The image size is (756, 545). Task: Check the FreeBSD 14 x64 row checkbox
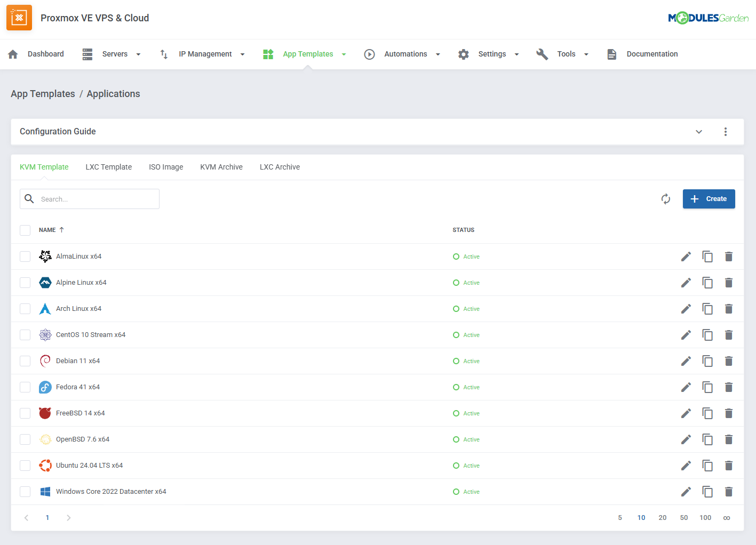pos(25,413)
